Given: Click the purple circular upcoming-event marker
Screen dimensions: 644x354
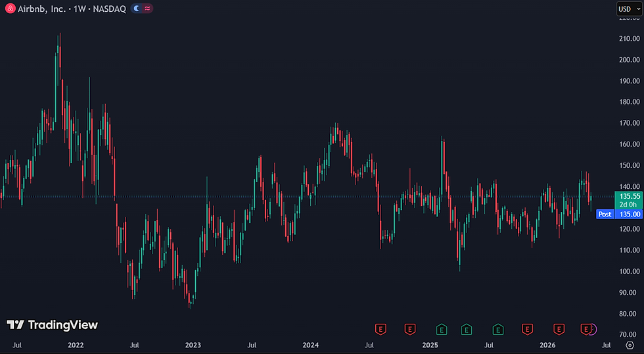Looking at the screenshot, I should [593, 330].
